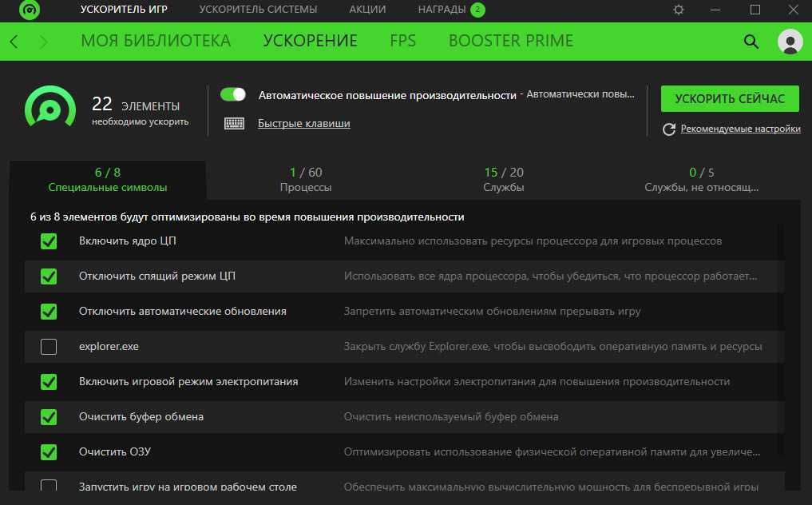Click the refresh icon beside recommended settings
Screen dimensions: 812x505
coord(669,129)
